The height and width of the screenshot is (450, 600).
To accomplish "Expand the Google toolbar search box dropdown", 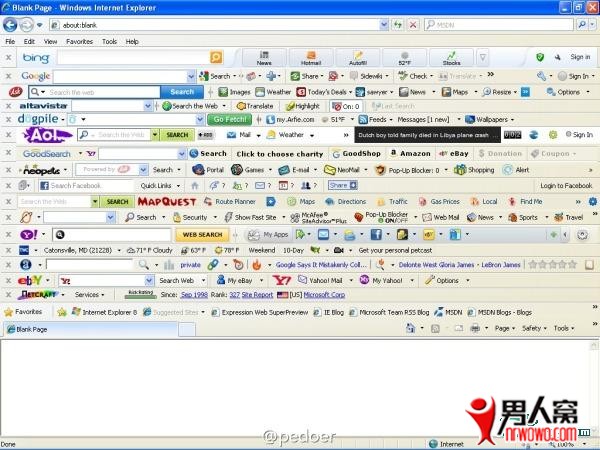I will click(191, 77).
